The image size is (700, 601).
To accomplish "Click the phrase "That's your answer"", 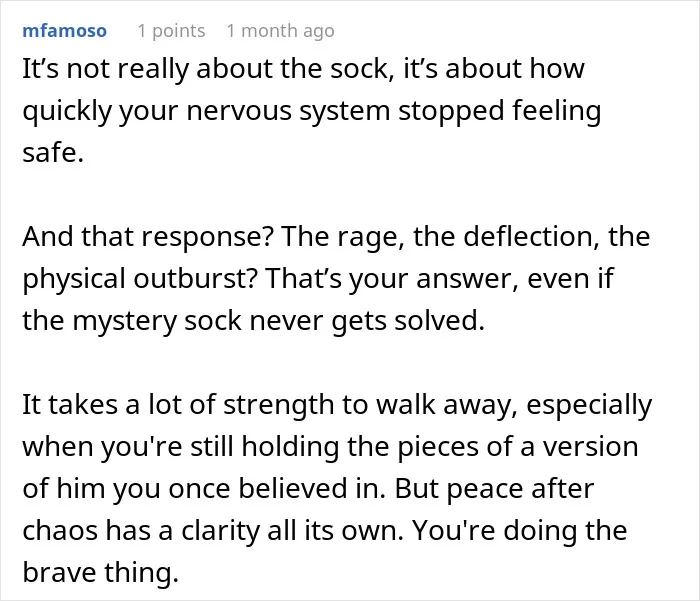I will pyautogui.click(x=393, y=279).
